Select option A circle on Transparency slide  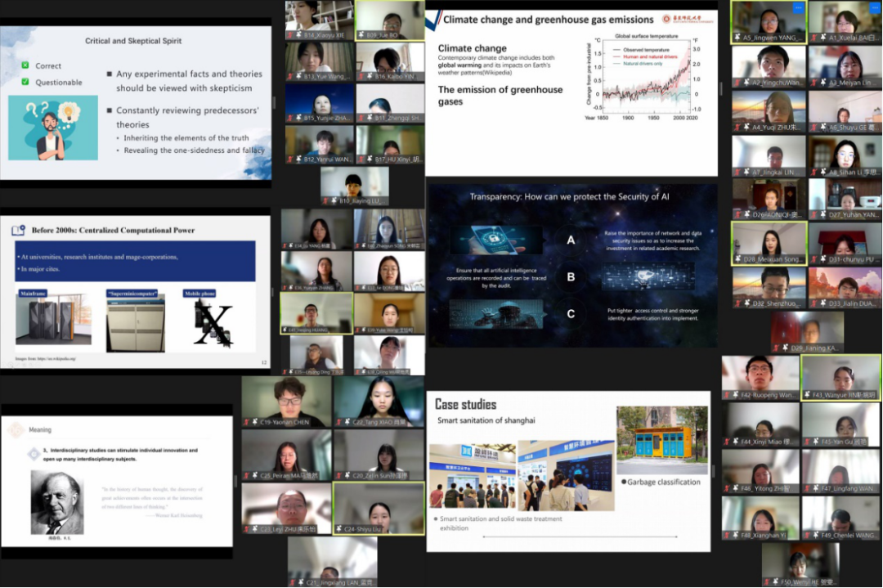click(571, 240)
